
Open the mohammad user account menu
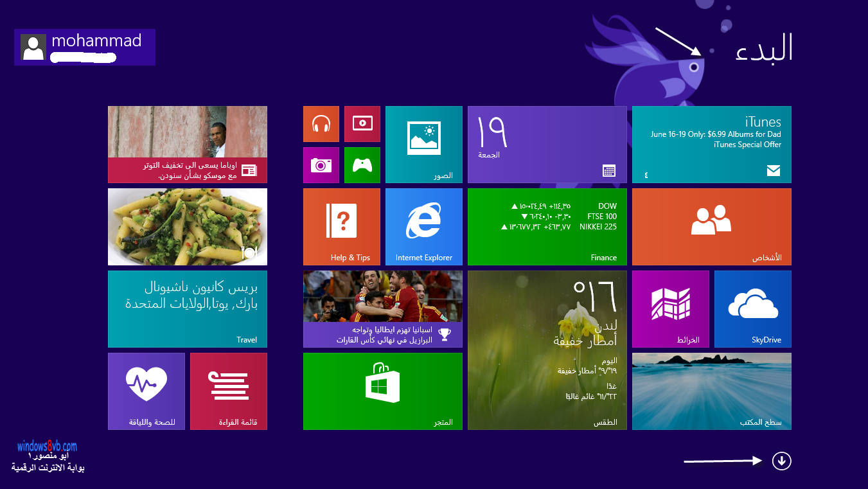point(84,47)
